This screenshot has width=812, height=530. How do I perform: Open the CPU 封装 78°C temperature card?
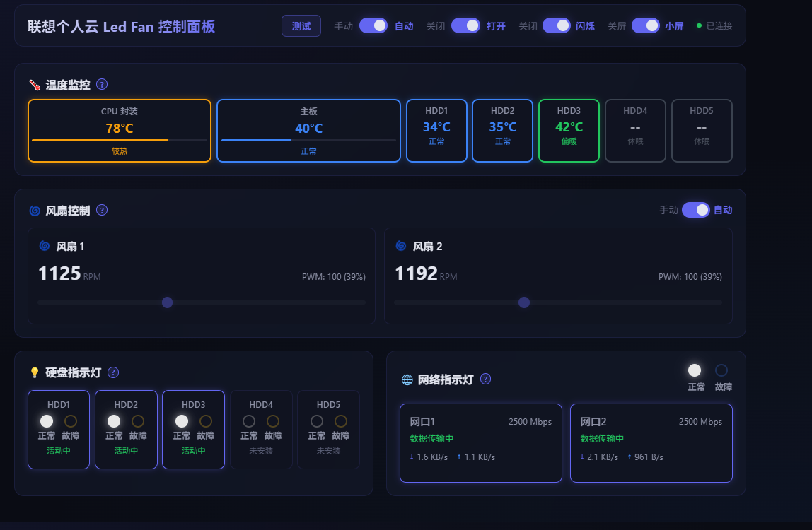pos(120,131)
